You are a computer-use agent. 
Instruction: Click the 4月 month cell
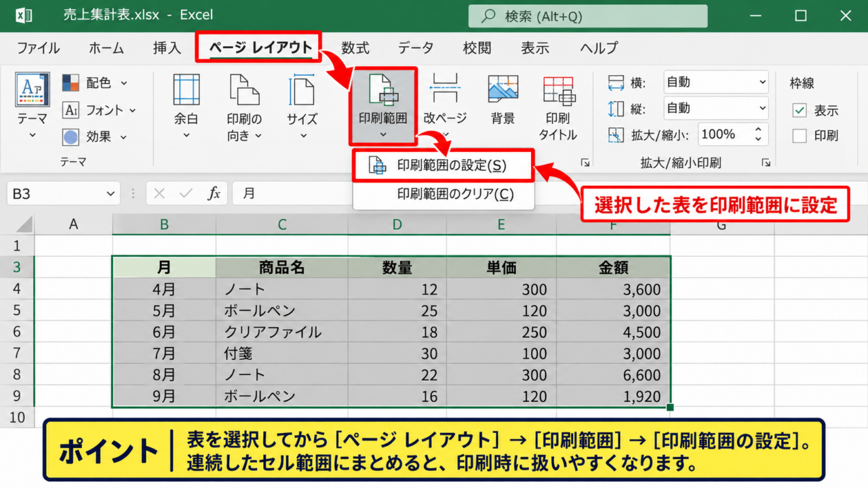pos(164,289)
